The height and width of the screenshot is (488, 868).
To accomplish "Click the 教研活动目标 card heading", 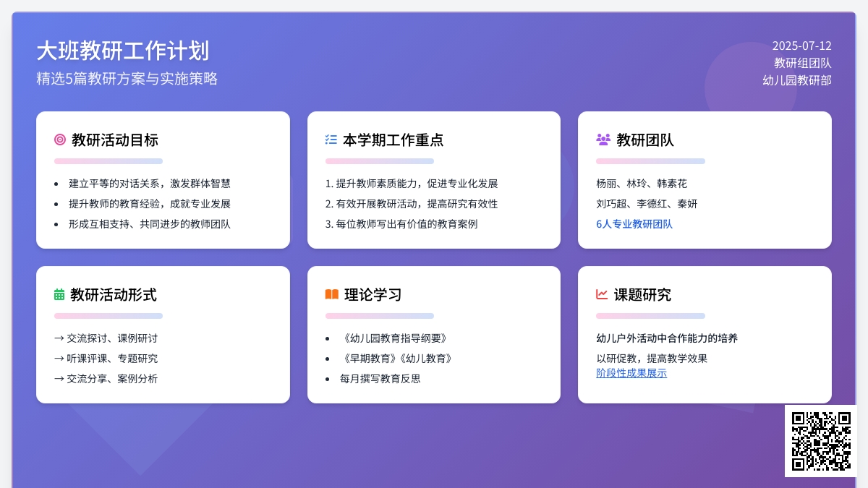I will point(115,140).
